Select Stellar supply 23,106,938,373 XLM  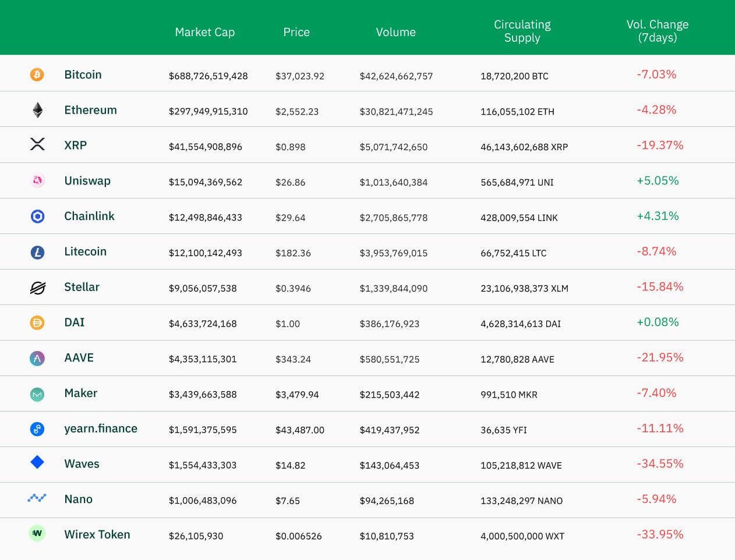coord(524,289)
